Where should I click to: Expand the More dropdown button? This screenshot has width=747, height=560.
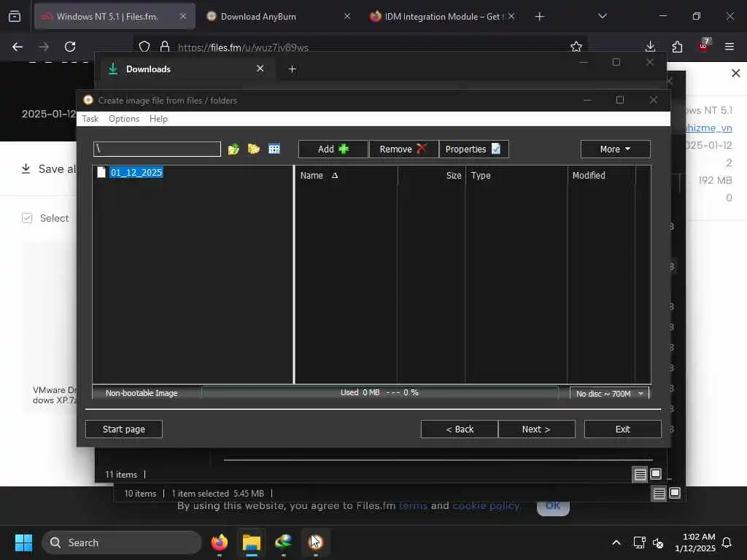click(615, 149)
